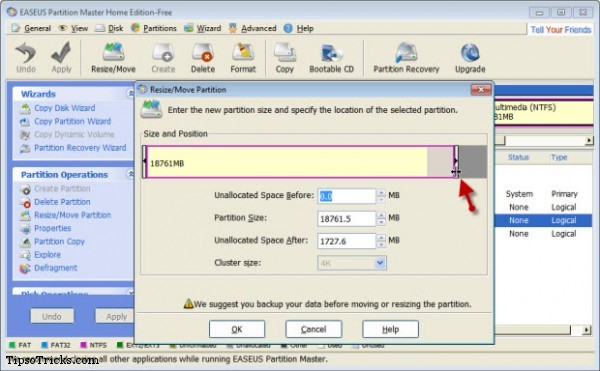Click the left resize handle of partition bar
The height and width of the screenshot is (371, 600).
[x=144, y=162]
